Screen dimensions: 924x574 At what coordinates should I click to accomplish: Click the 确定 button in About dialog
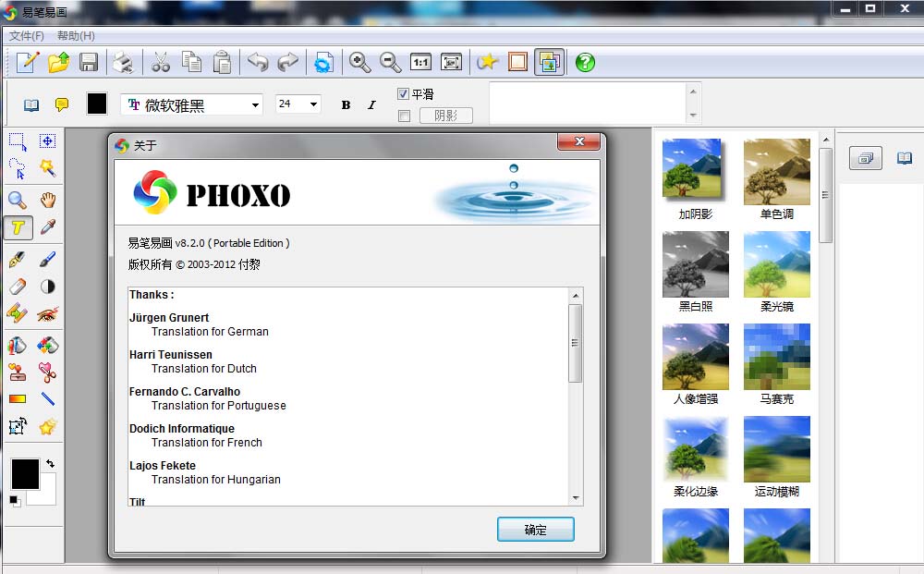coord(535,530)
